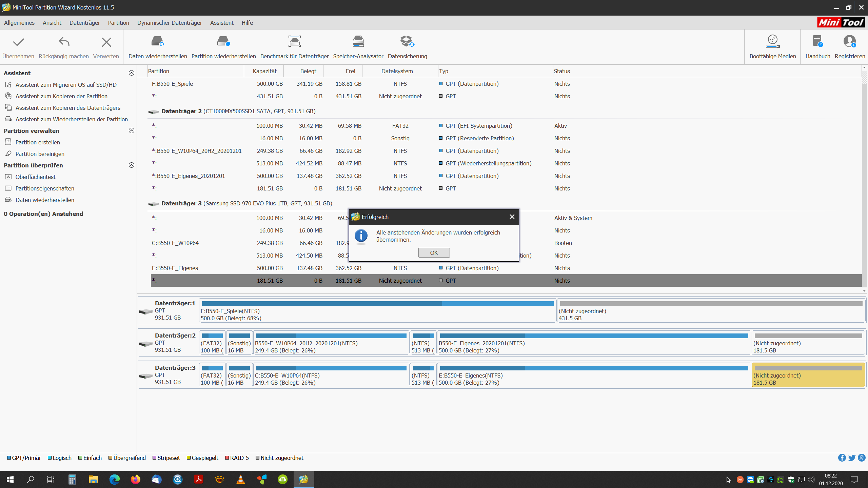The width and height of the screenshot is (868, 488).
Task: Open the Dynamischer Datenträger menu
Action: click(x=170, y=23)
